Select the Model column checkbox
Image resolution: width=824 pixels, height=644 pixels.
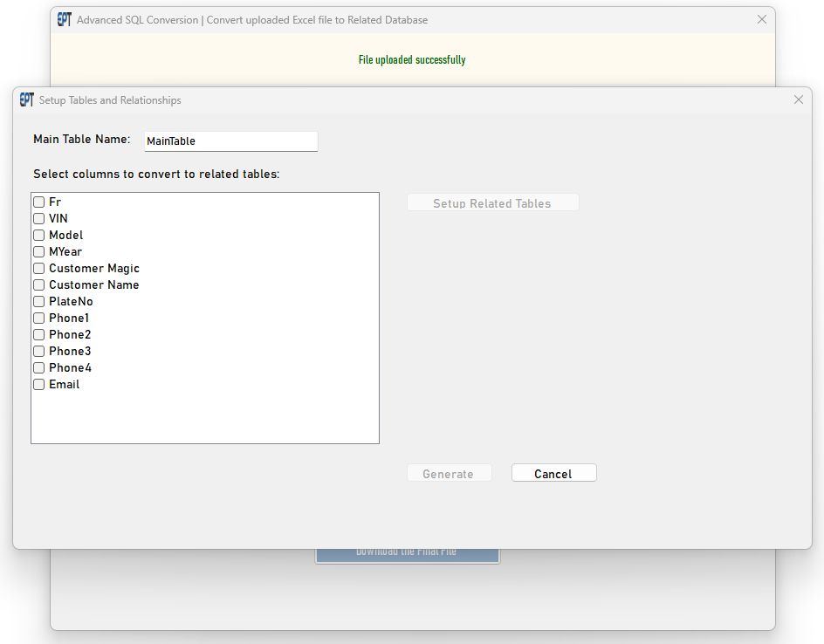(39, 236)
